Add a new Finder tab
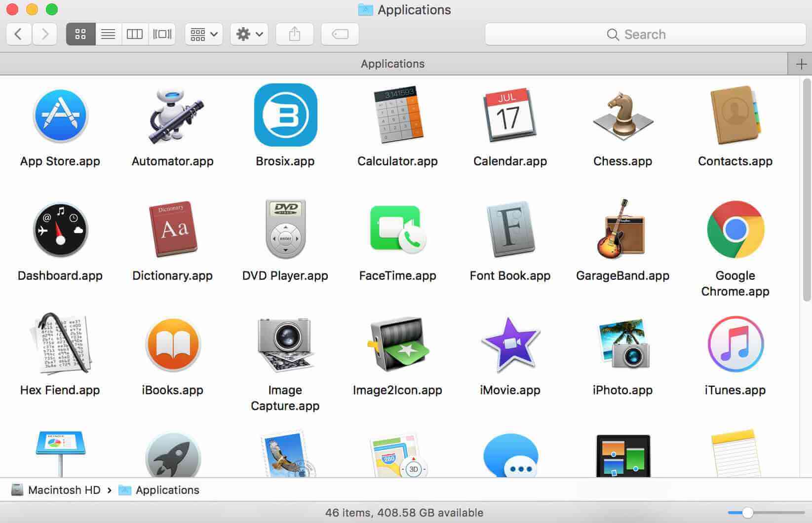The width and height of the screenshot is (812, 523). (801, 64)
